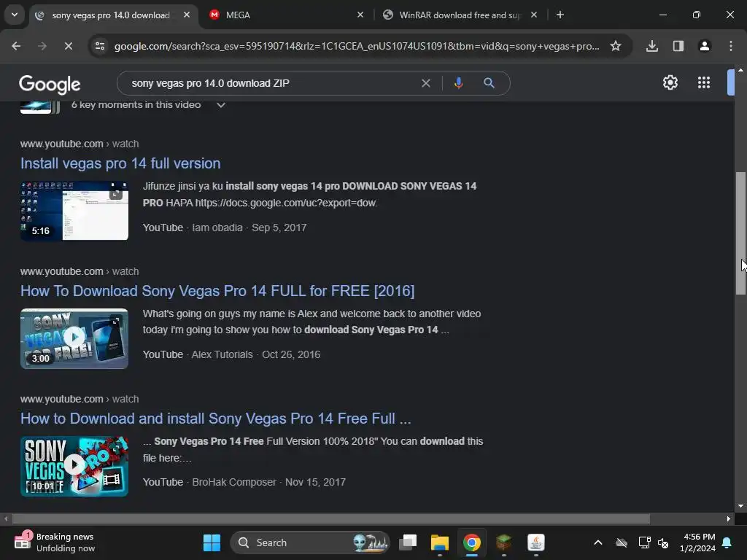This screenshot has height=560, width=747.
Task: Select the sony vegas pro 14.0 download tab
Action: (x=113, y=15)
